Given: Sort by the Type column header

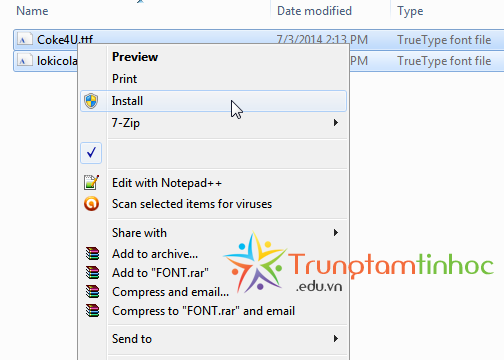Looking at the screenshot, I should point(410,12).
